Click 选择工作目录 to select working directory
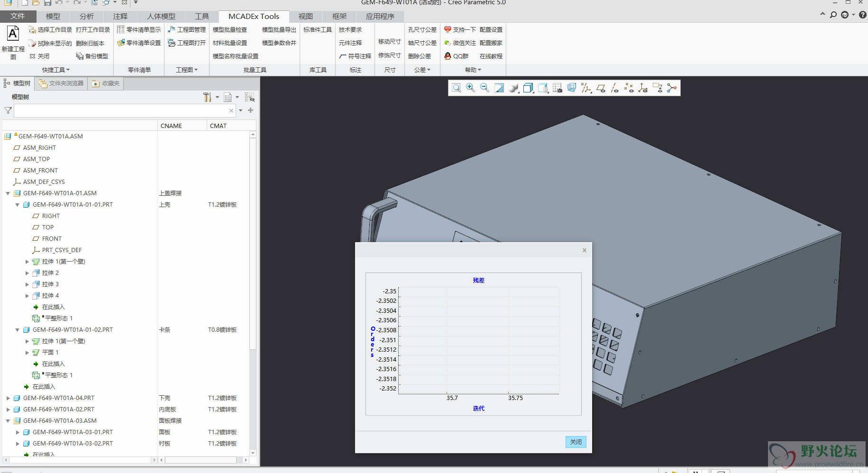The height and width of the screenshot is (473, 868). pos(50,30)
